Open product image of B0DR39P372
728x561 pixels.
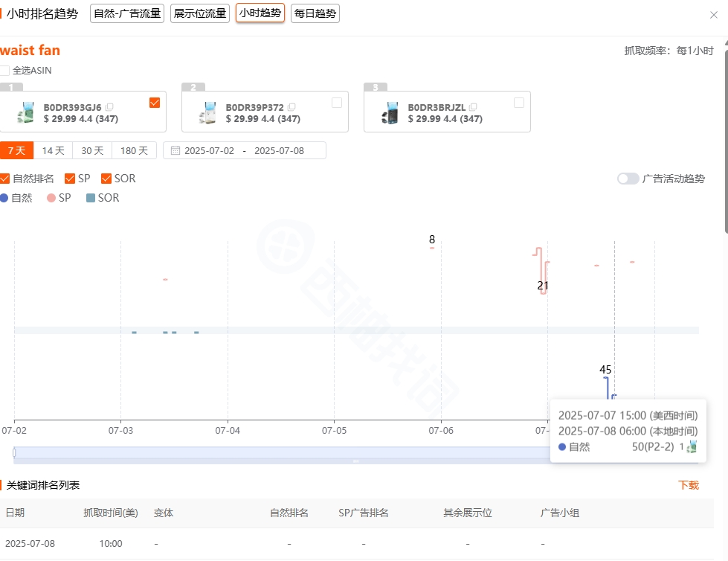pos(208,113)
